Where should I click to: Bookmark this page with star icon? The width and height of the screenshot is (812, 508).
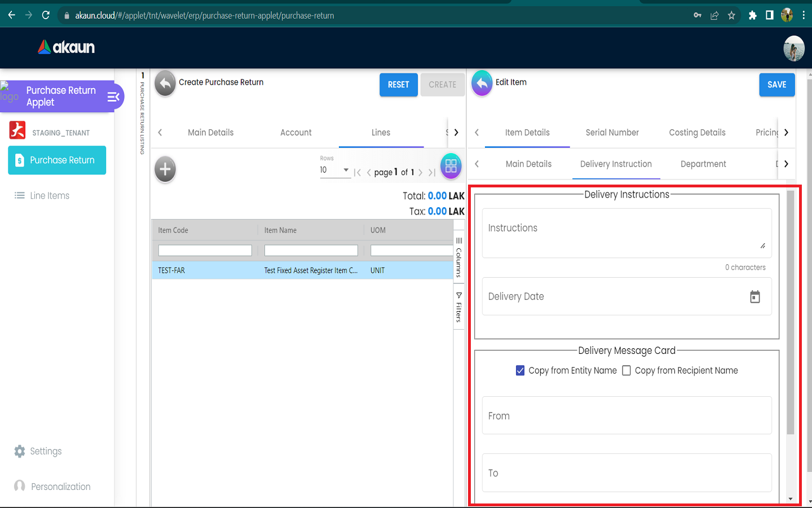click(731, 15)
